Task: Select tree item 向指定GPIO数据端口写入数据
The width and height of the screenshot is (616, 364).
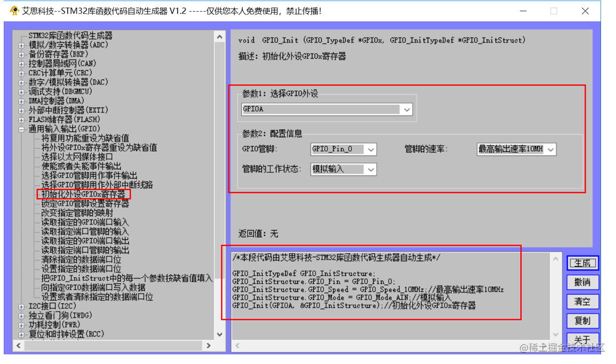Action: [93, 288]
